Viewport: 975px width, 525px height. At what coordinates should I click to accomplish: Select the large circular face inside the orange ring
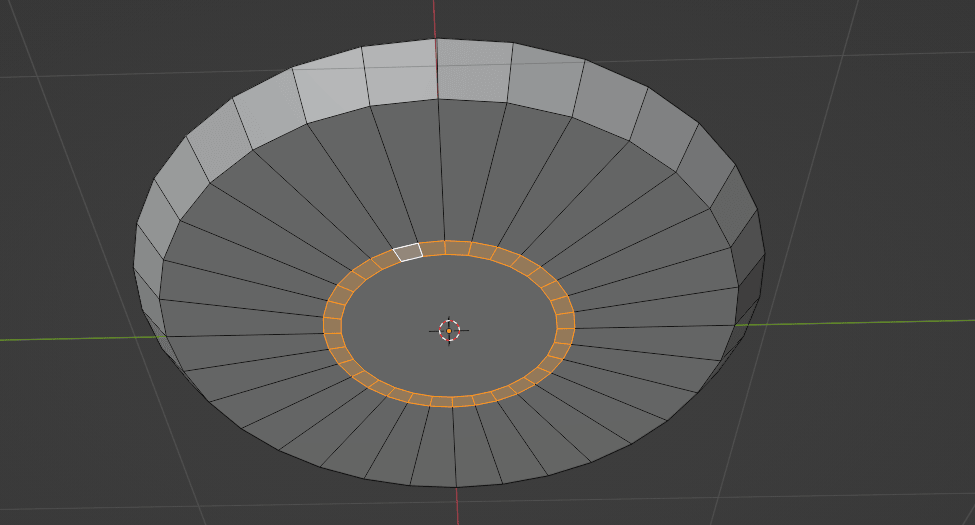(x=449, y=350)
